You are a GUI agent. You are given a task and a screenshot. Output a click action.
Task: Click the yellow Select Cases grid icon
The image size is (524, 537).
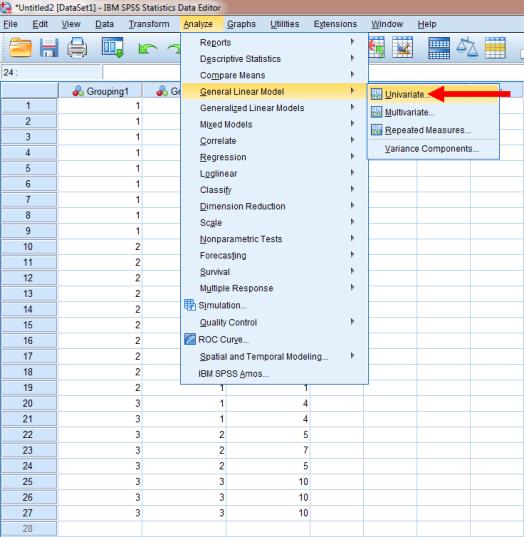tap(495, 48)
